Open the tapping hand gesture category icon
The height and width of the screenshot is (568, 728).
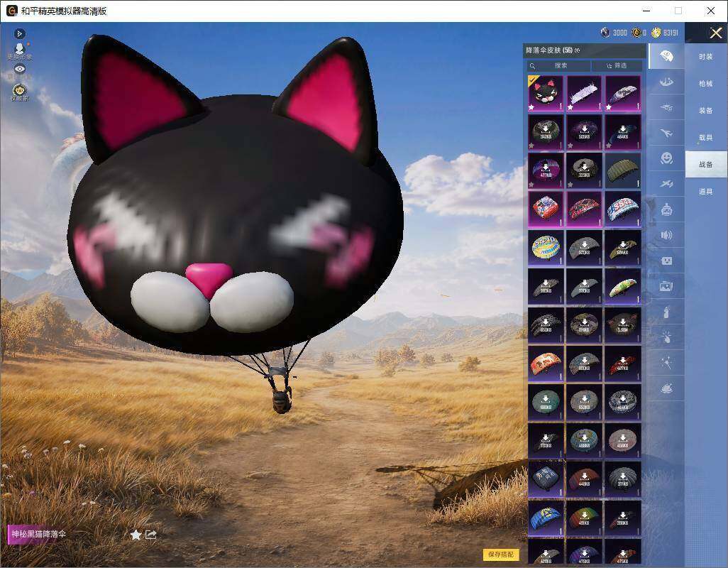[666, 337]
